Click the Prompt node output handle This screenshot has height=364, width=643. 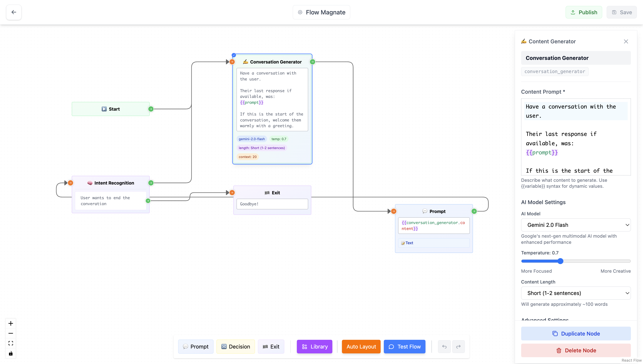tap(474, 212)
